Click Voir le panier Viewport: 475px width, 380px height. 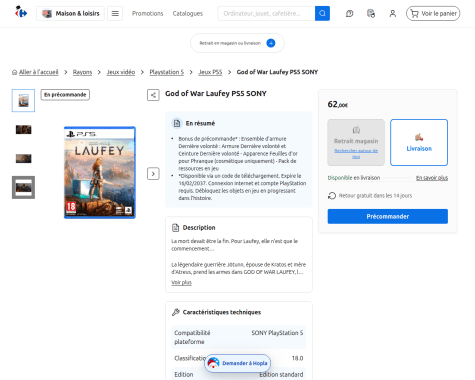433,13
